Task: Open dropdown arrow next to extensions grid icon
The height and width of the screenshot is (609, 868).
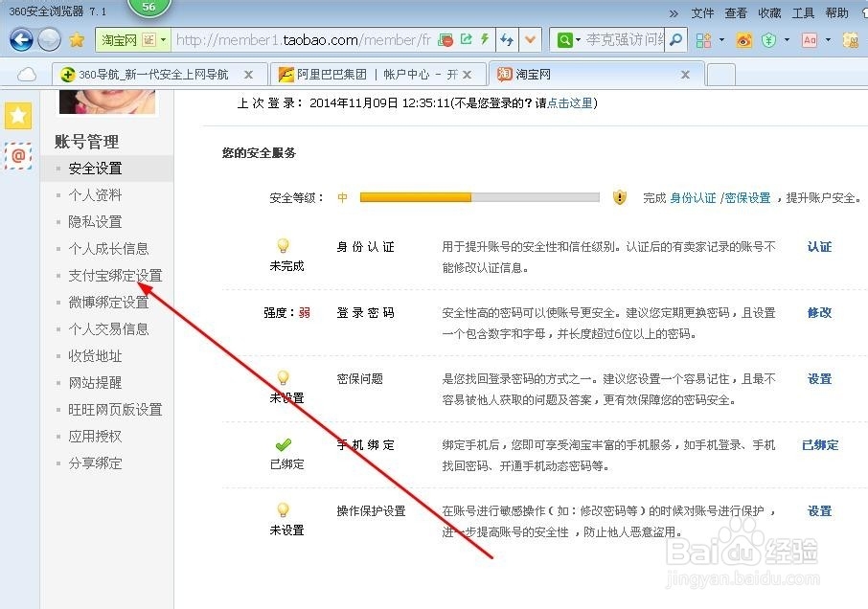Action: coord(721,40)
